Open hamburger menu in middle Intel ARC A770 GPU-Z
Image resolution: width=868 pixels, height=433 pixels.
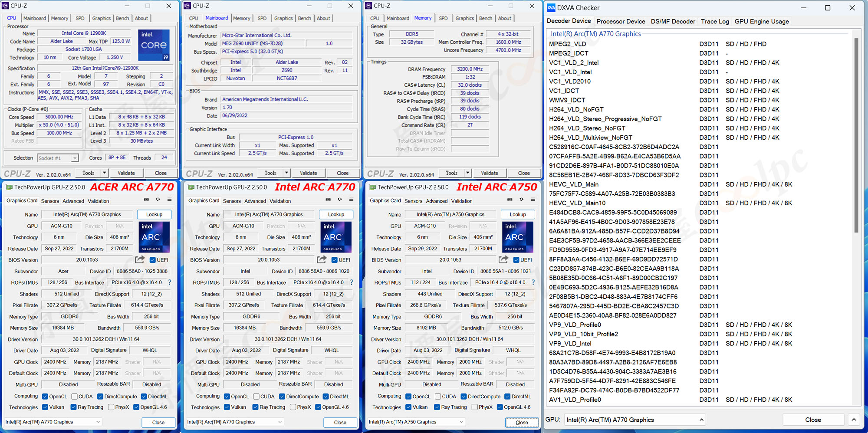tap(351, 200)
